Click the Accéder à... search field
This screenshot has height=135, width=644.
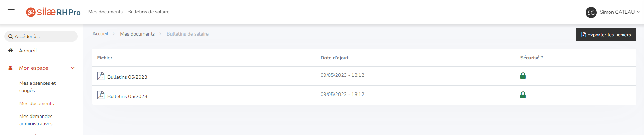pos(41,36)
